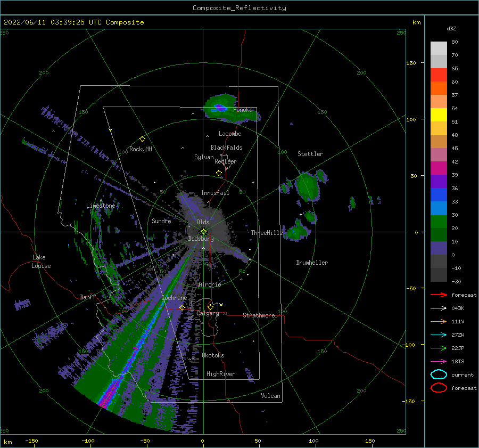Click the RedDeer town label
Screen dimensions: 479x448
point(226,161)
